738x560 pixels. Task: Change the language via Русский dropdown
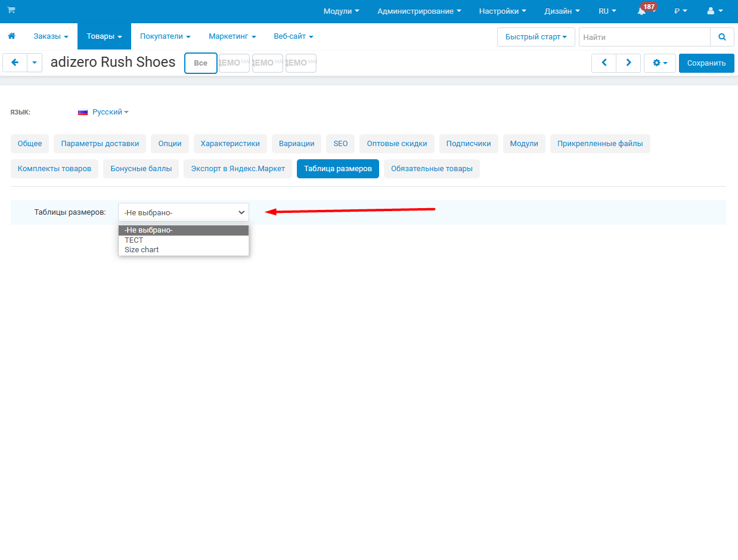[103, 112]
